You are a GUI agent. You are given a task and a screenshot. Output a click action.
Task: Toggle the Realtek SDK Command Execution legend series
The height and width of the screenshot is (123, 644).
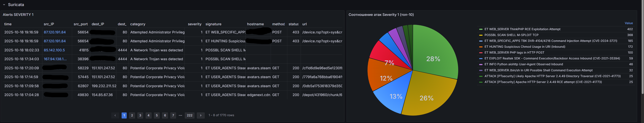552,58
